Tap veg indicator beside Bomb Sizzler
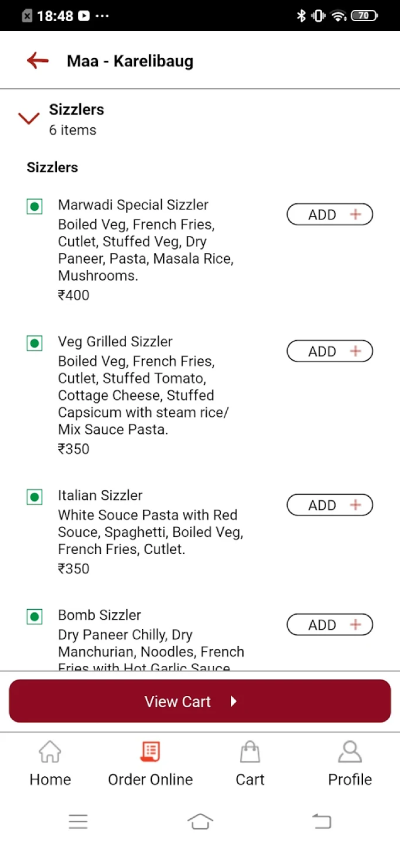This screenshot has height=845, width=400. (35, 617)
